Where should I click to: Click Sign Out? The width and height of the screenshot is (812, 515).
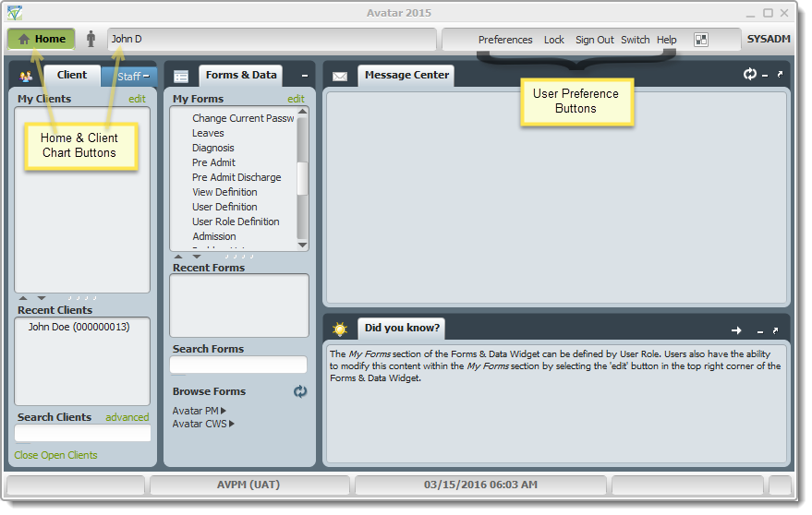point(595,40)
